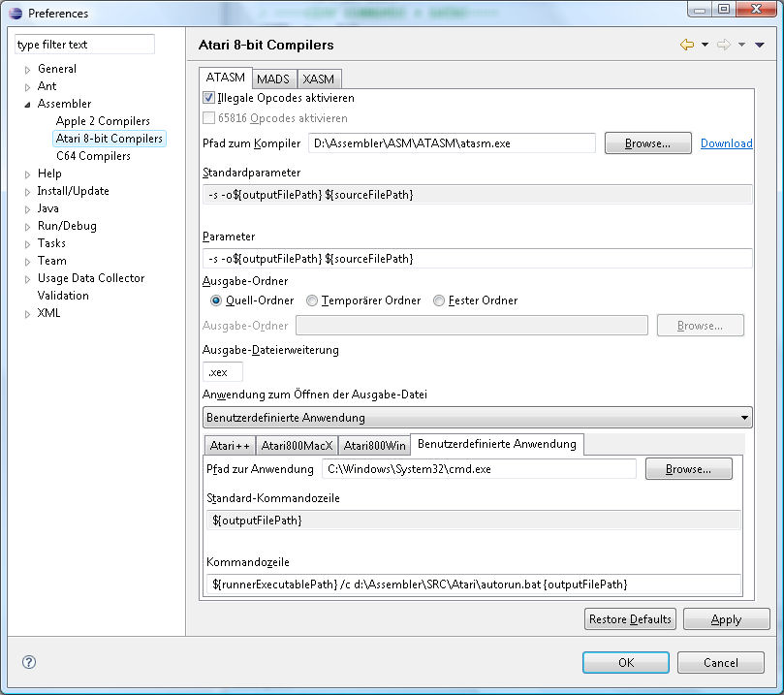Click the Kommandozeile input field

tap(474, 584)
